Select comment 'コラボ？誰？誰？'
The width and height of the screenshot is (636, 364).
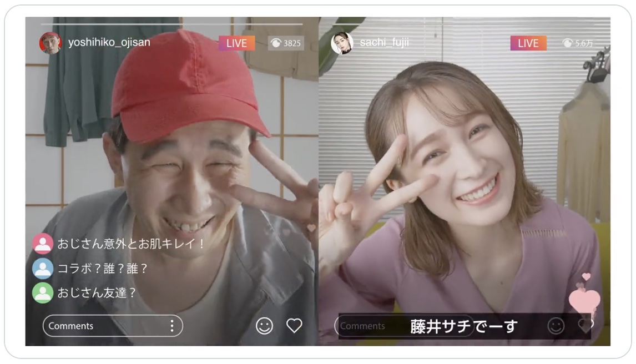103,269
